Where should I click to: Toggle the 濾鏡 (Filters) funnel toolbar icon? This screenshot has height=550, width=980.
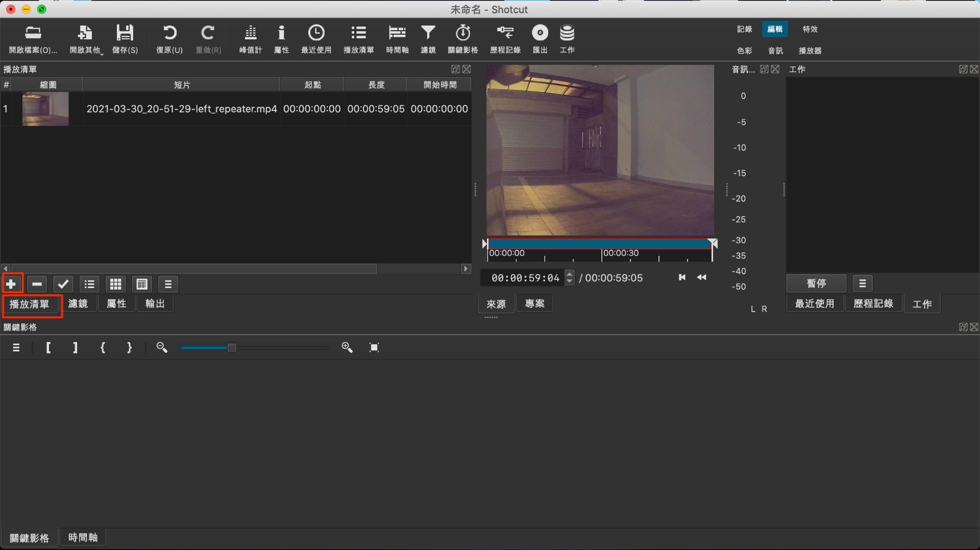(x=428, y=39)
